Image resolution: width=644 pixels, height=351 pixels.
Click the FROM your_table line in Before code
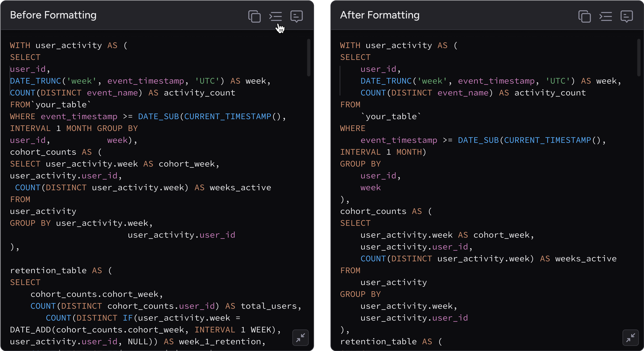(x=50, y=104)
